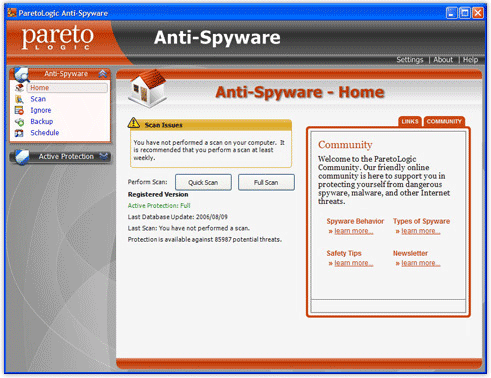Click the Schedule icon in the sidebar
Screen dimensions: 491x378
[x=19, y=133]
